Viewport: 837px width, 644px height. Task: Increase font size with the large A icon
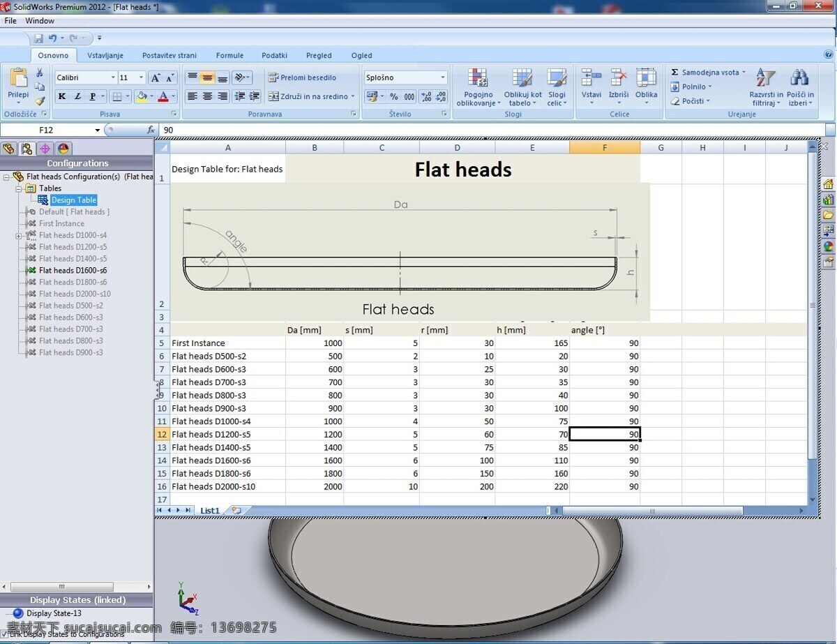click(x=156, y=77)
